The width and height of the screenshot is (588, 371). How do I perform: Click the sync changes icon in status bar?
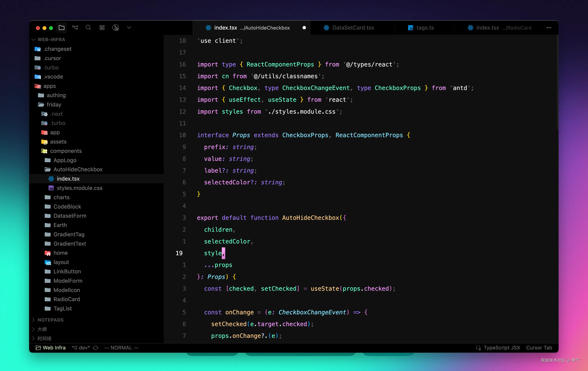pos(96,348)
